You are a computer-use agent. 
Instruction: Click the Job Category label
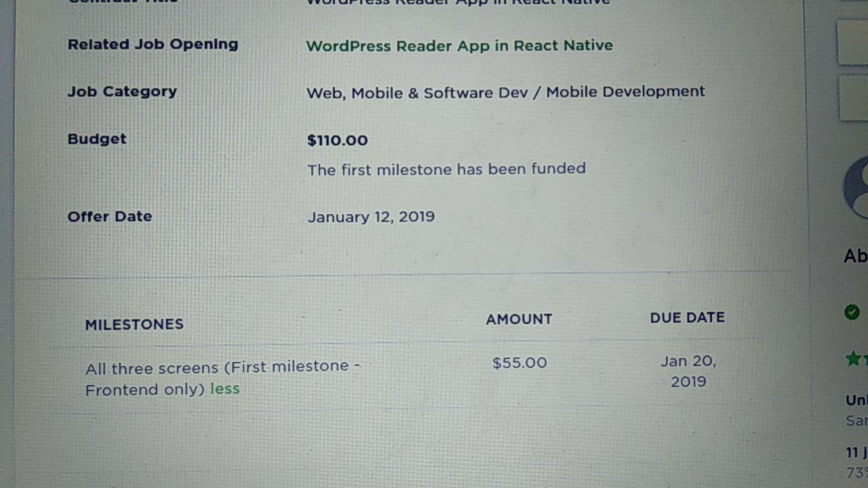click(122, 91)
